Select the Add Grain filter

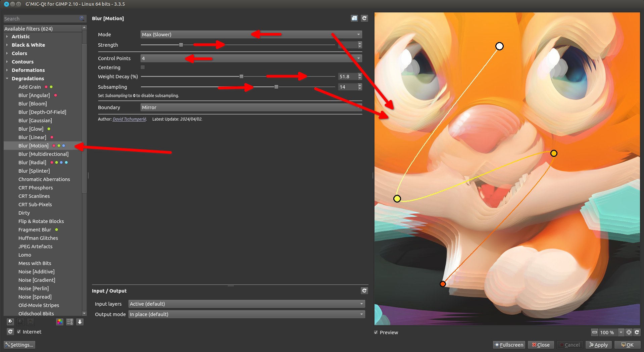pyautogui.click(x=30, y=87)
